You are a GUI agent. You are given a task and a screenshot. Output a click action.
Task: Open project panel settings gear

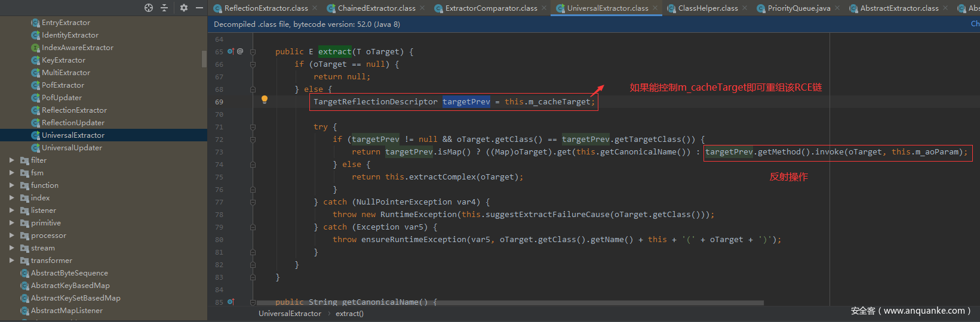[x=183, y=8]
